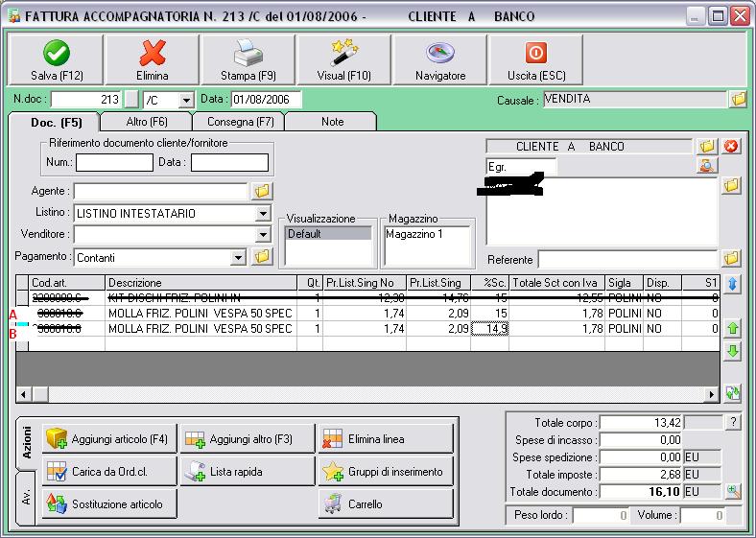The width and height of the screenshot is (756, 538).
Task: Select Default in Visualizzazione list
Action: [x=327, y=234]
